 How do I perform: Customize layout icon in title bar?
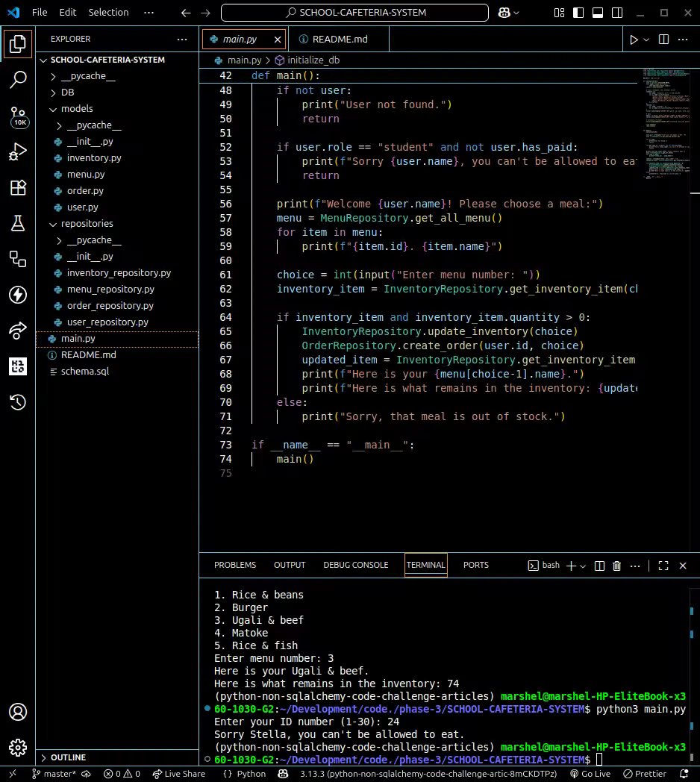(559, 13)
